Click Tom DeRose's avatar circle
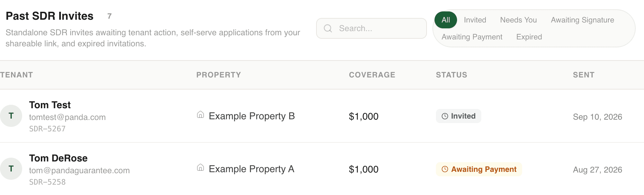This screenshot has width=644, height=195. tap(11, 169)
